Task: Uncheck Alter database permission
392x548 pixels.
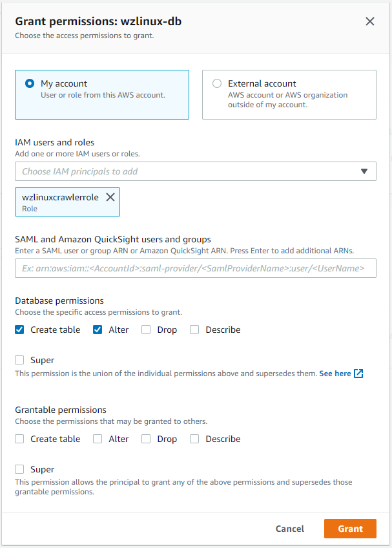Action: (98, 330)
